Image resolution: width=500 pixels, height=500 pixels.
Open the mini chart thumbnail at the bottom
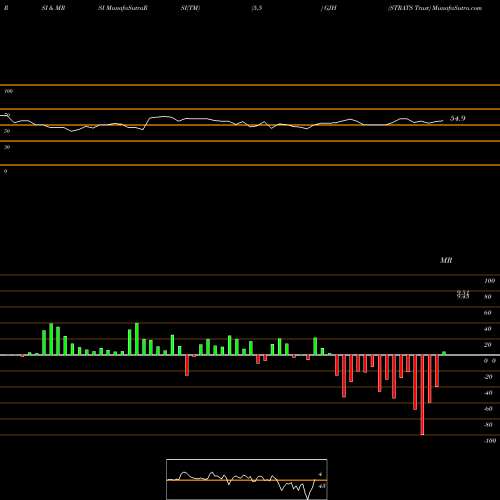point(247,479)
